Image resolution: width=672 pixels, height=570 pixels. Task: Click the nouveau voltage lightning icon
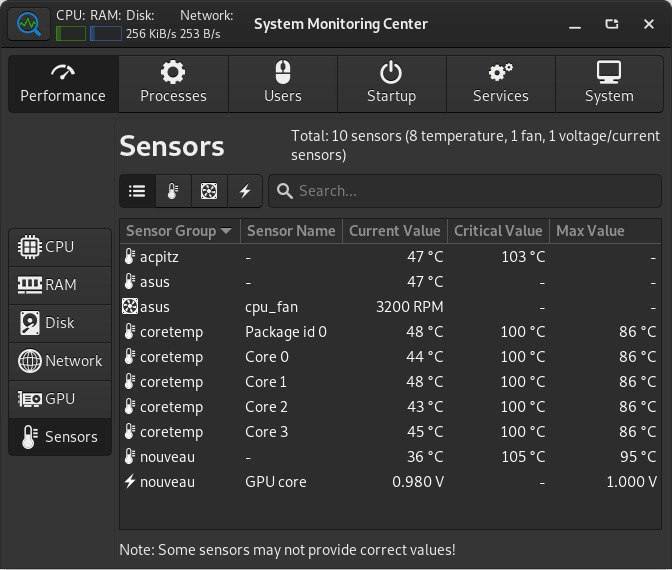pos(129,481)
